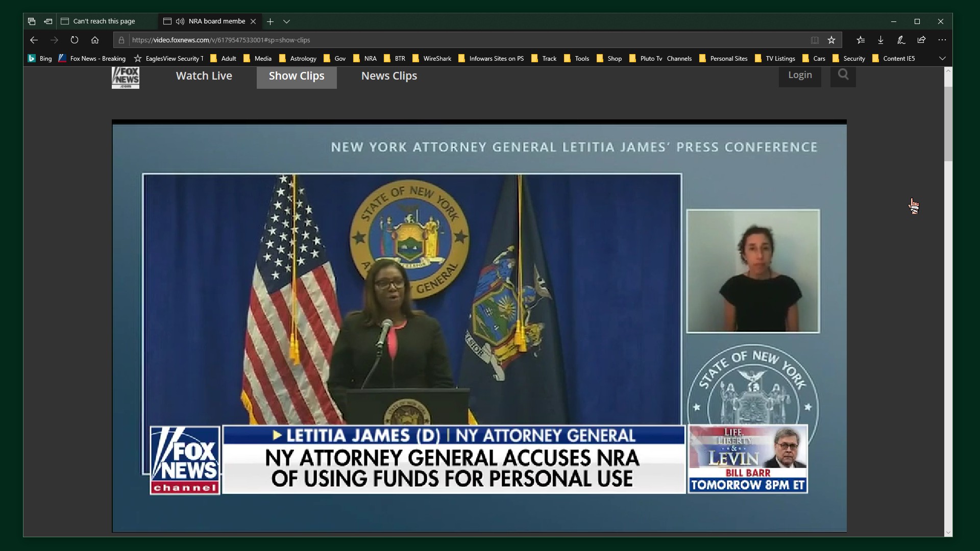Switch to Can't reach this page tab
The image size is (980, 551).
[x=107, y=21]
